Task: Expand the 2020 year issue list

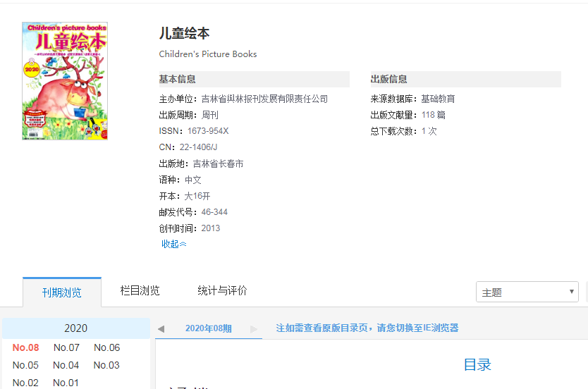Action: [75, 328]
